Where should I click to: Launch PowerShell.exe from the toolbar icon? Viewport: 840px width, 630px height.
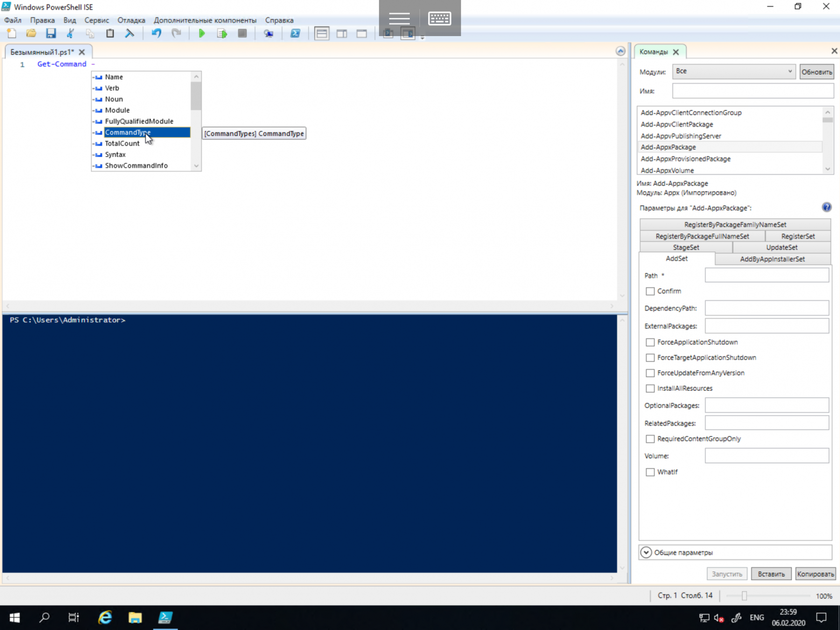coord(295,33)
